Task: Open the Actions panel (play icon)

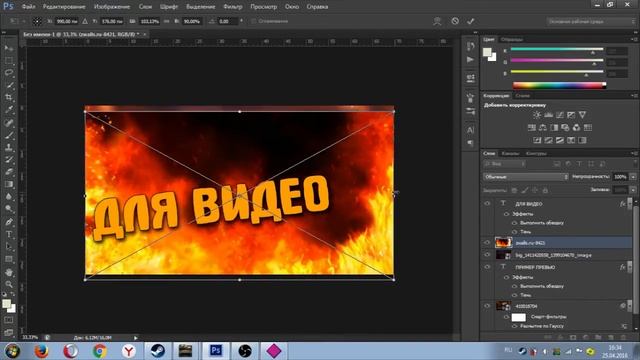Action: [x=470, y=60]
